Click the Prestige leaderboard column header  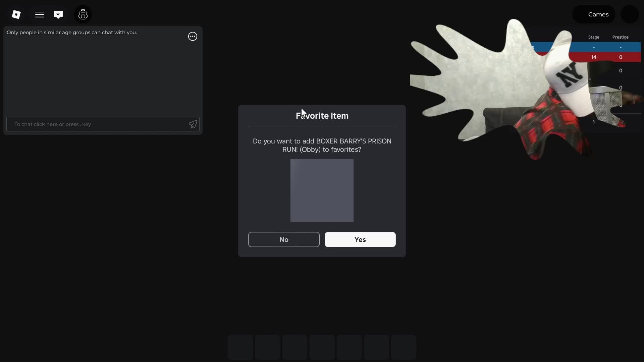point(620,37)
